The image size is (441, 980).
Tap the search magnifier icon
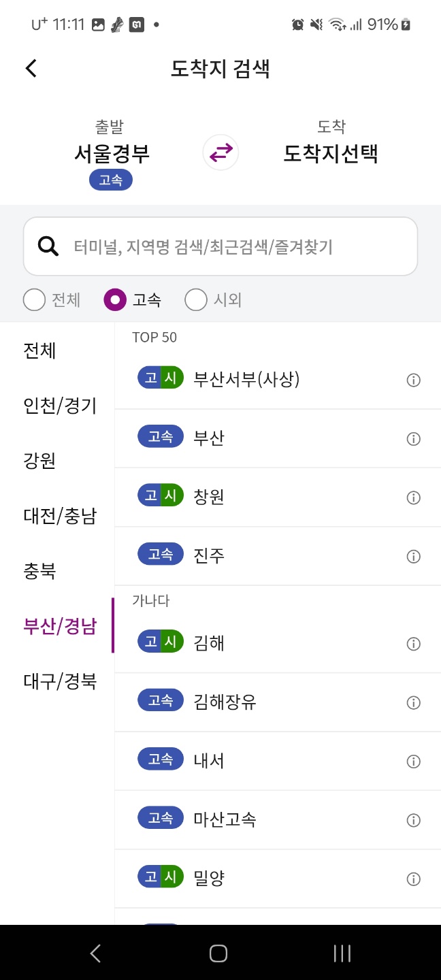pyautogui.click(x=48, y=246)
